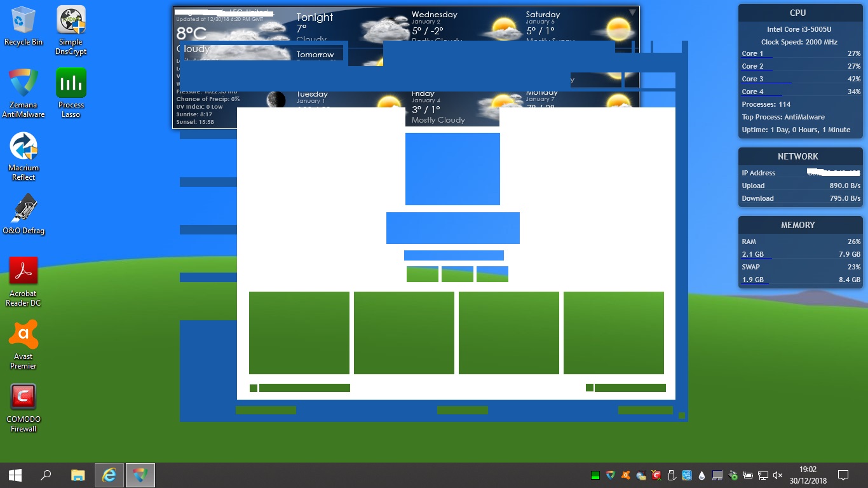Screen dimensions: 868x488
Task: Select the Zemana AntiMalware desktop icon
Action: (24, 93)
